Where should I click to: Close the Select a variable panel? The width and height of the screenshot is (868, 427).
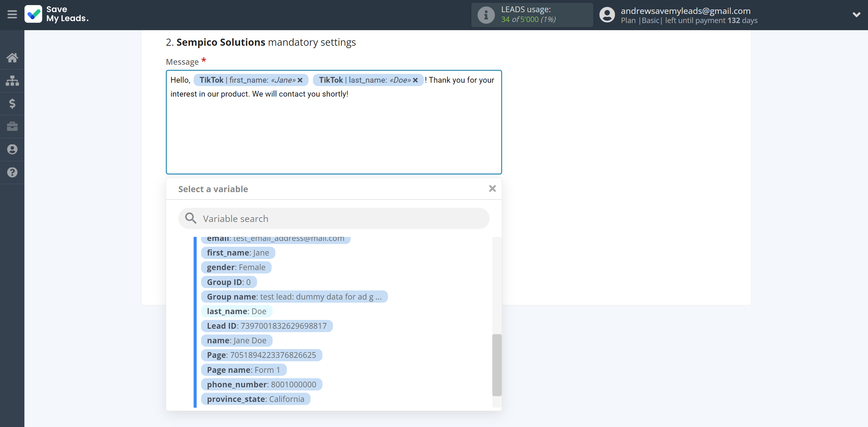click(492, 188)
